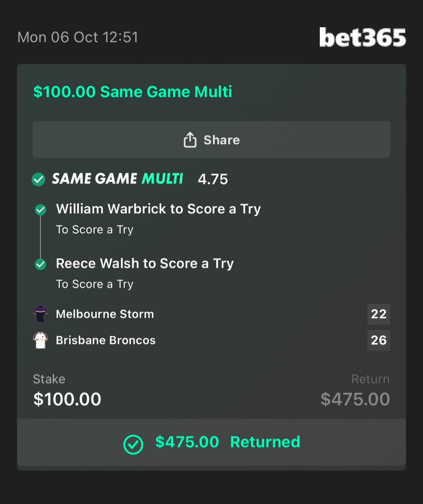Viewport: 423px width, 504px height.
Task: Tap the bet365 logo
Action: click(362, 37)
